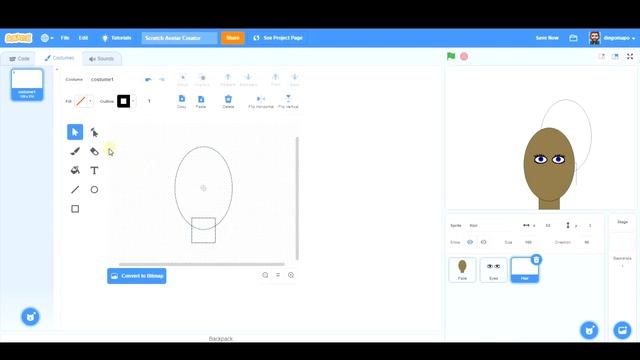Click the Scratch logo
The width and height of the screenshot is (640, 360).
[18, 38]
